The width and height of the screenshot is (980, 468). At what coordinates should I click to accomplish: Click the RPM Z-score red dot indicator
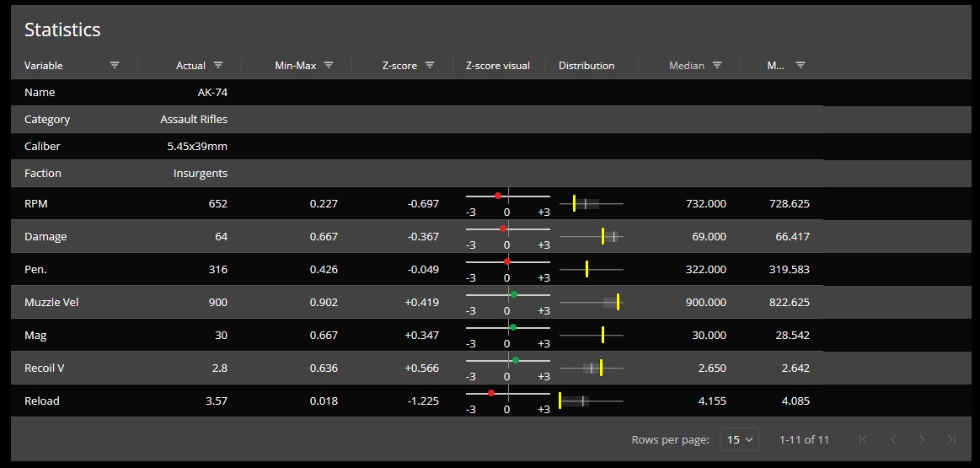point(498,196)
